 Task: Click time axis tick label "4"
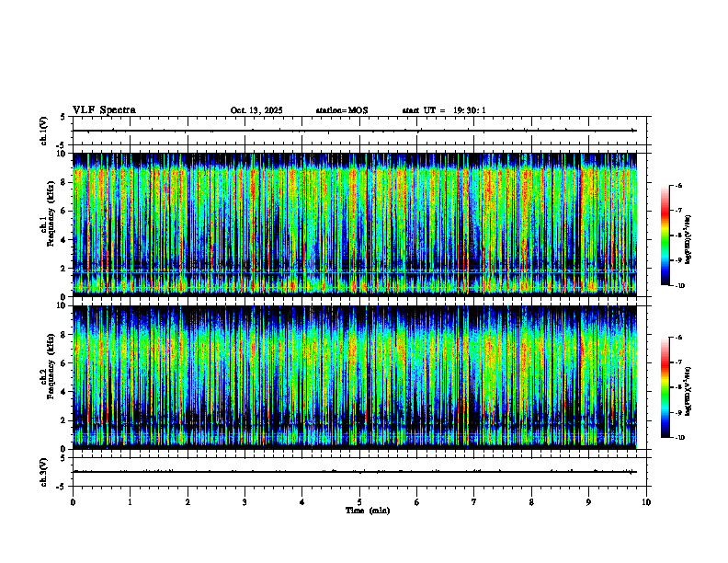point(302,502)
